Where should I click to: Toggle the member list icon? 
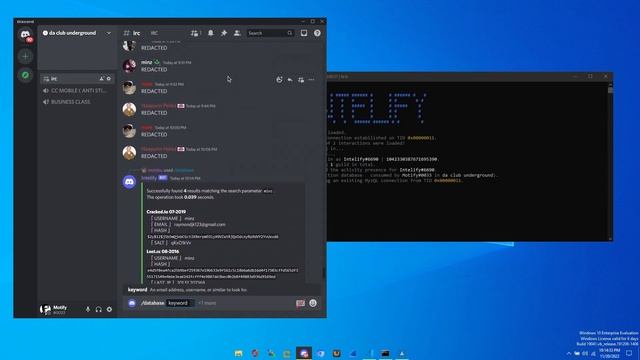coord(237,33)
